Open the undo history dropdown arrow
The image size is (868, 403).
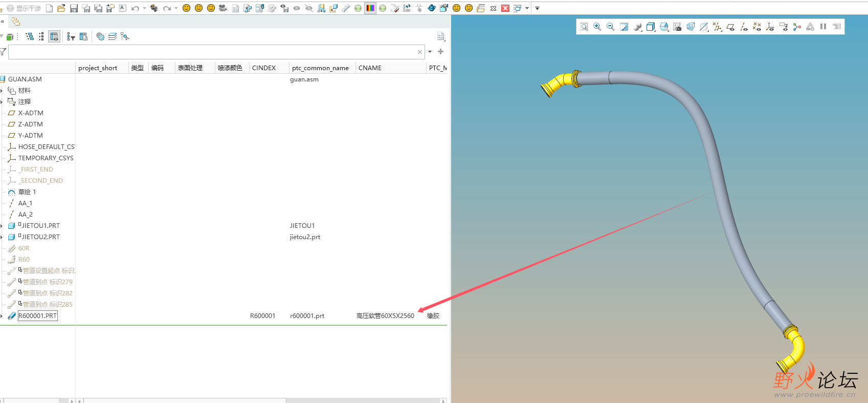coord(144,8)
